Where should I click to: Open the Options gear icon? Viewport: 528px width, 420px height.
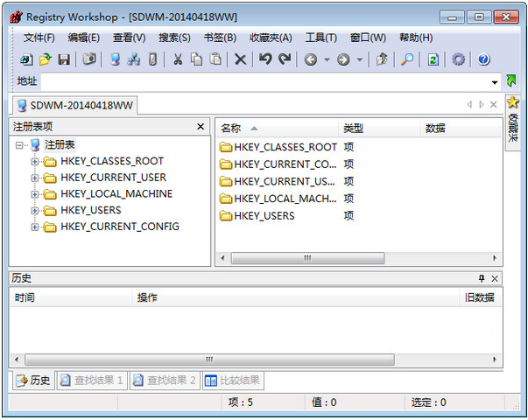(x=458, y=59)
